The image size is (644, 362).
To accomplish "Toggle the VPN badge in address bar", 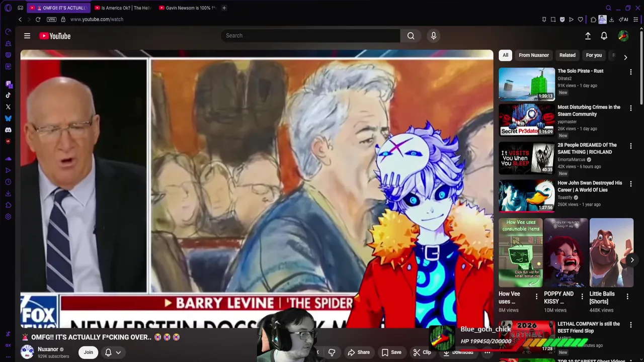I will tap(51, 19).
